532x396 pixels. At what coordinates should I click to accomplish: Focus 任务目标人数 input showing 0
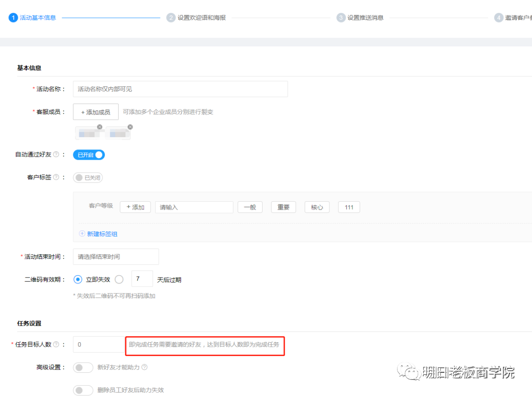coord(99,344)
